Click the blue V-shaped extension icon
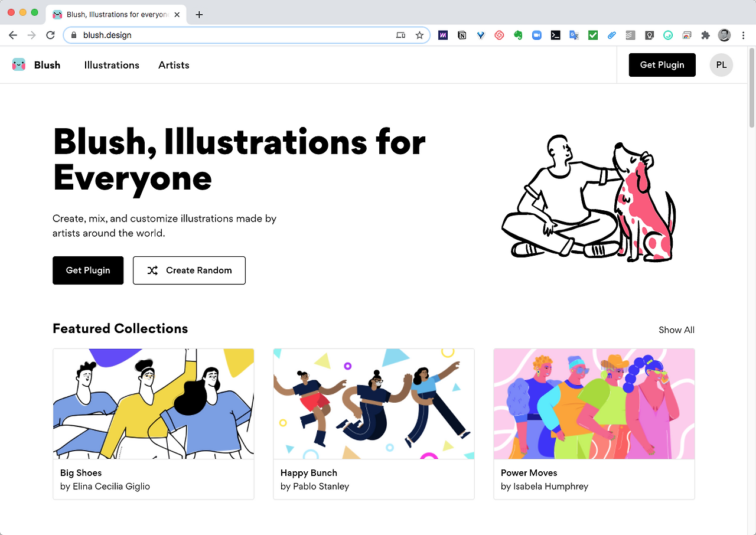 tap(481, 35)
